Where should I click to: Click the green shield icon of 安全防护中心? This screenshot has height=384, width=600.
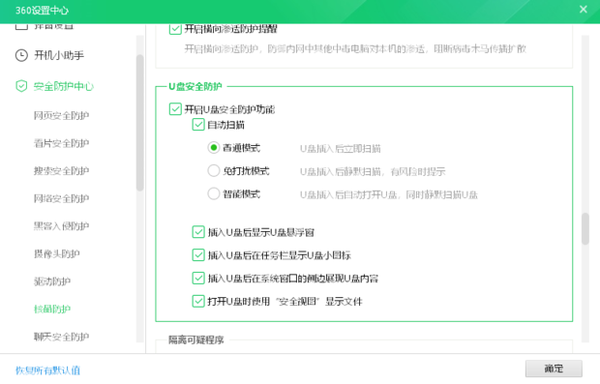tap(21, 86)
